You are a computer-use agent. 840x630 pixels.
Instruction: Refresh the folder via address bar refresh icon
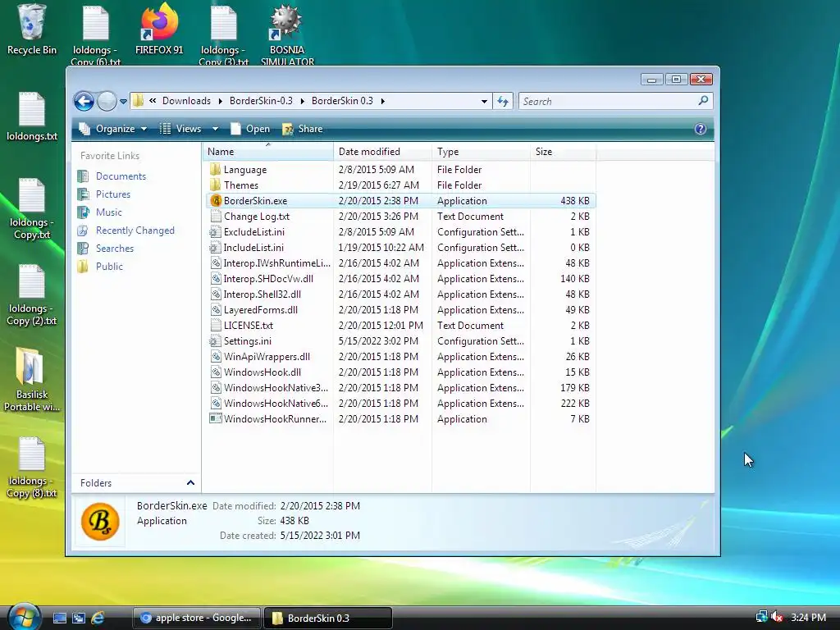503,101
